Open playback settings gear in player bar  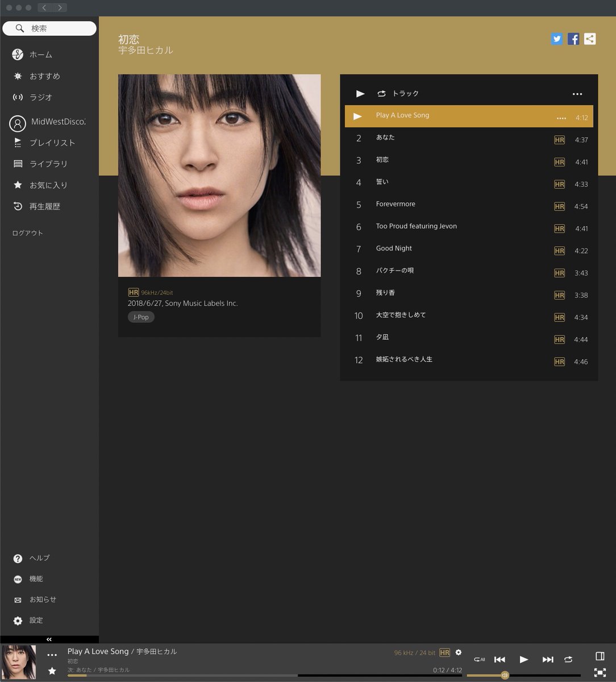pyautogui.click(x=459, y=652)
